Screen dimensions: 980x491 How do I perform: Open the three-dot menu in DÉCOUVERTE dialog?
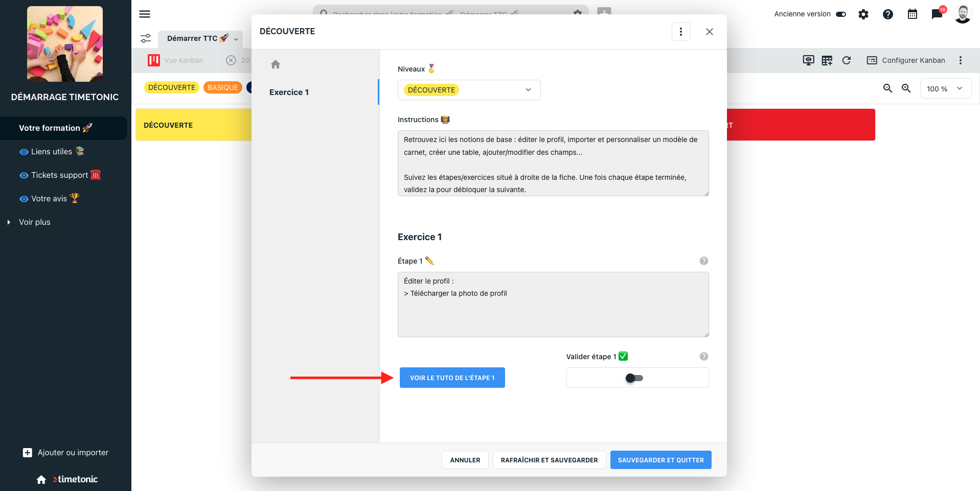tap(681, 32)
